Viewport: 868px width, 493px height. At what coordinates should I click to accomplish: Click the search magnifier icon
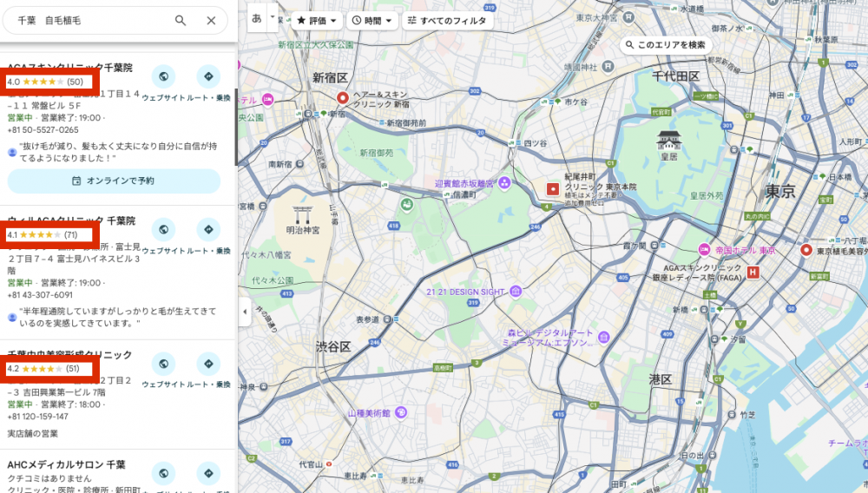click(181, 21)
